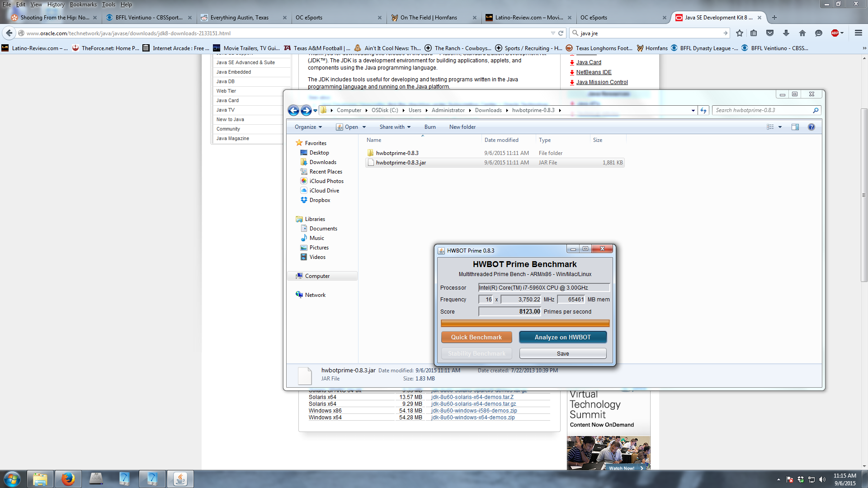Open the Share with dropdown

point(395,127)
